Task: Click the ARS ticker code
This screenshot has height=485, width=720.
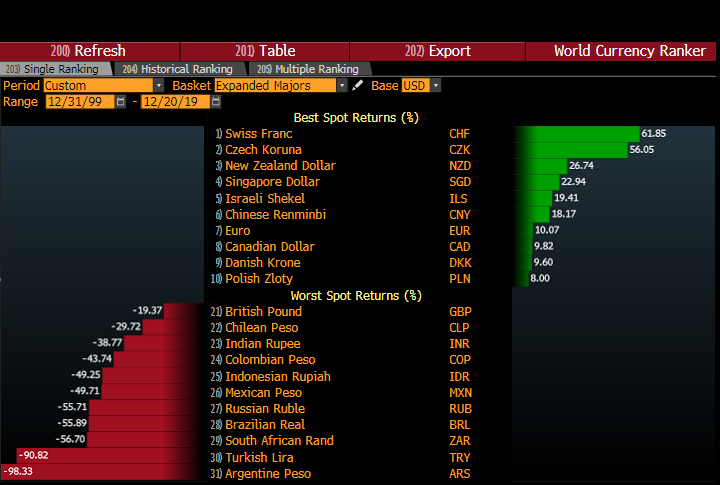Action: pos(460,474)
